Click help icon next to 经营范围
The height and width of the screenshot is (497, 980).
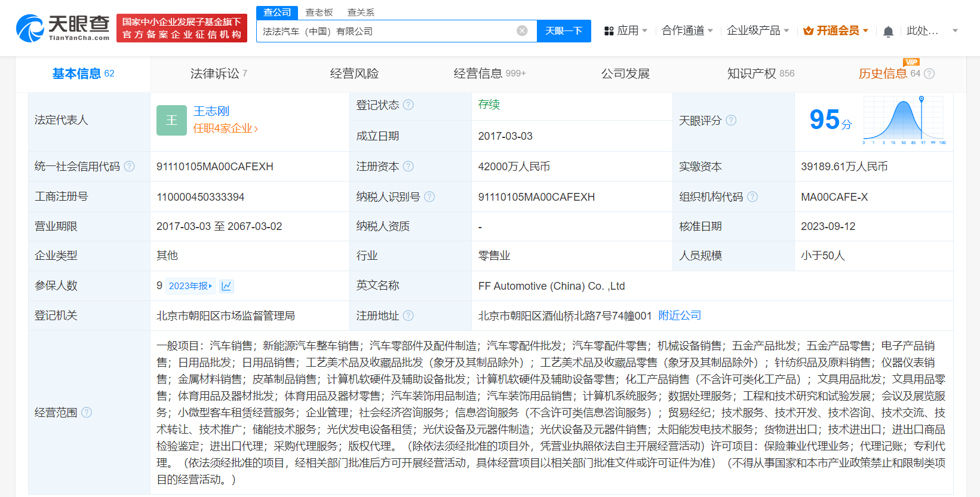[x=87, y=412]
